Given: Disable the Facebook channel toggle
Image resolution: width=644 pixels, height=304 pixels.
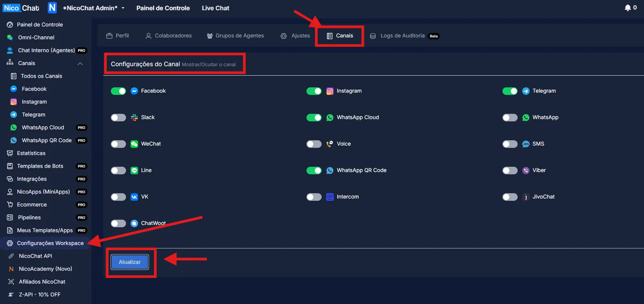Looking at the screenshot, I should click(118, 91).
